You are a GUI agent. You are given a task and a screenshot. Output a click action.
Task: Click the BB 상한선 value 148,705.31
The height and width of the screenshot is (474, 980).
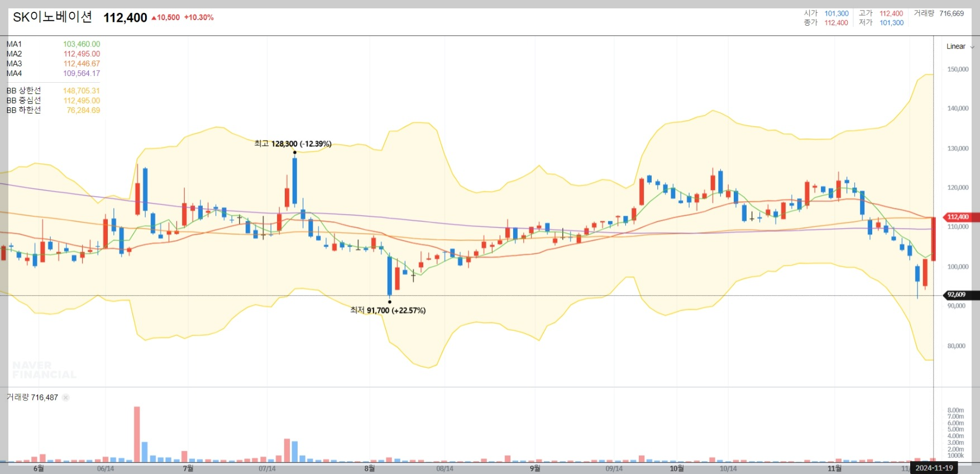point(82,91)
